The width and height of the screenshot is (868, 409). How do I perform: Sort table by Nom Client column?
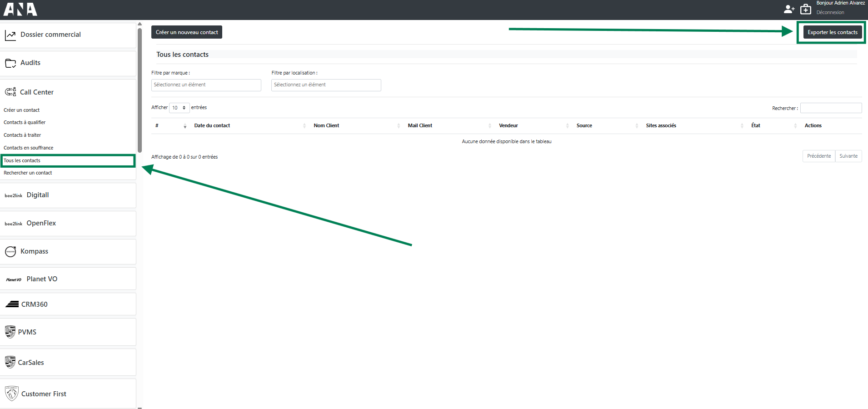click(x=326, y=126)
